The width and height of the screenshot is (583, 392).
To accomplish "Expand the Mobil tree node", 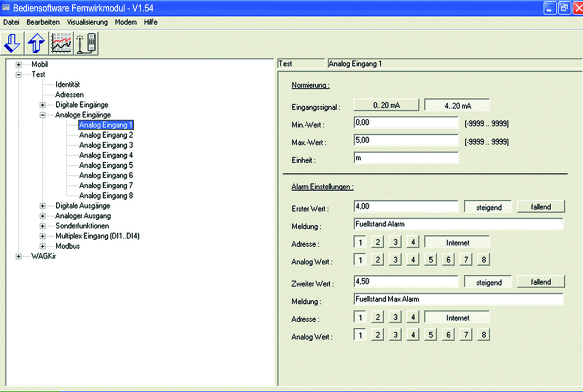I will click(19, 64).
